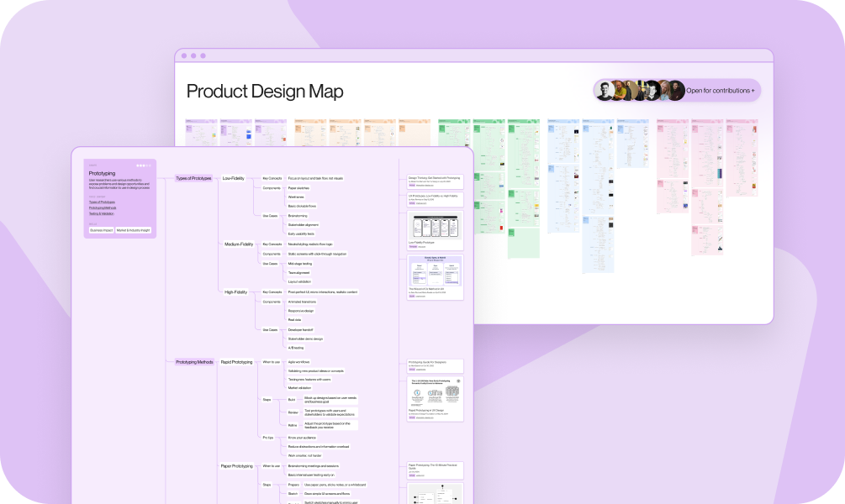This screenshot has width=845, height=504.
Task: Click When to use under Rapid Prototyping
Action: click(271, 362)
